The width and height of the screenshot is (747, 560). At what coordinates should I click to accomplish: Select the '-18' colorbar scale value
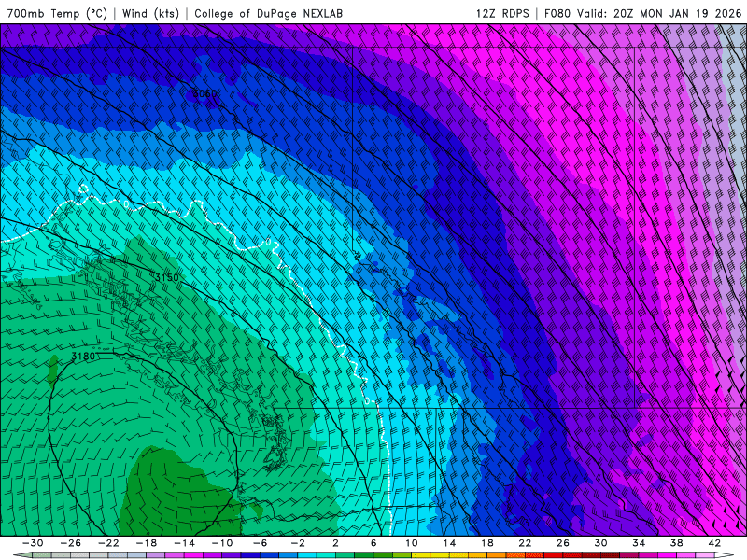coord(147,543)
